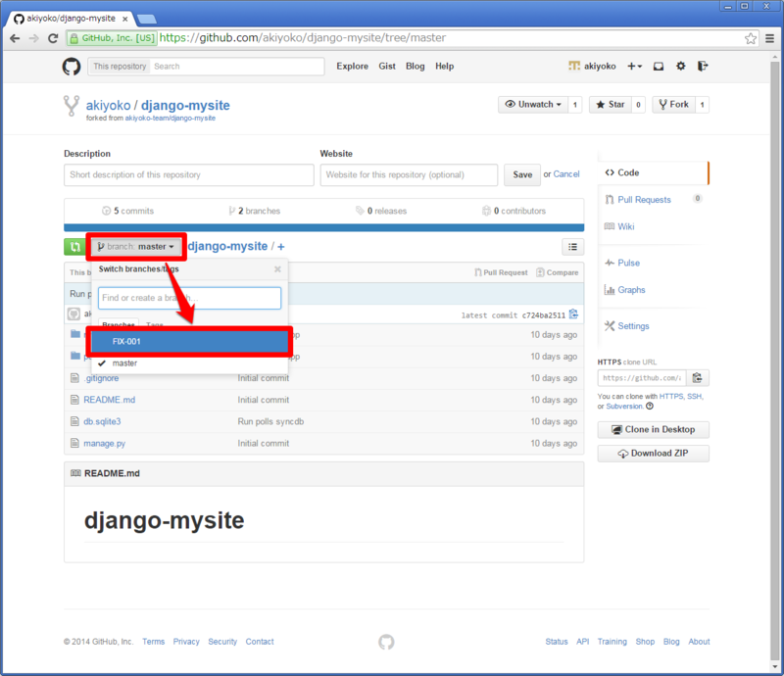This screenshot has height=676, width=784.
Task: Save the repository description
Action: tap(522, 175)
